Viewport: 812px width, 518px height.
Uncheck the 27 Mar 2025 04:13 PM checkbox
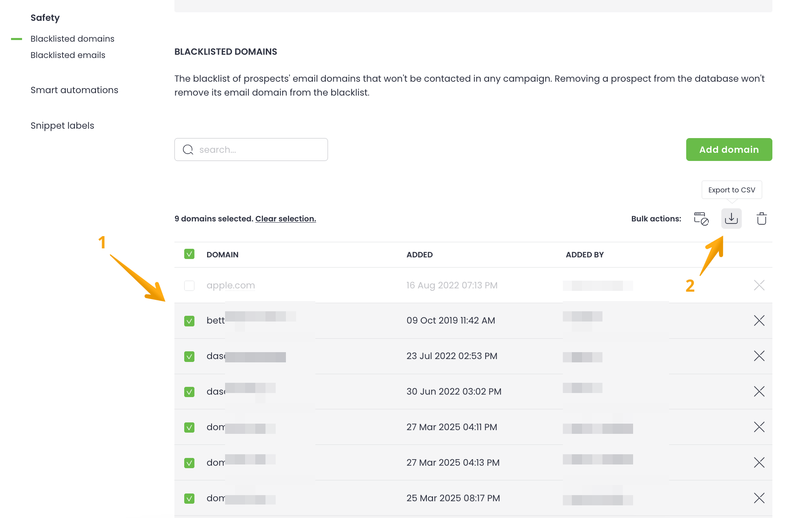tap(189, 463)
